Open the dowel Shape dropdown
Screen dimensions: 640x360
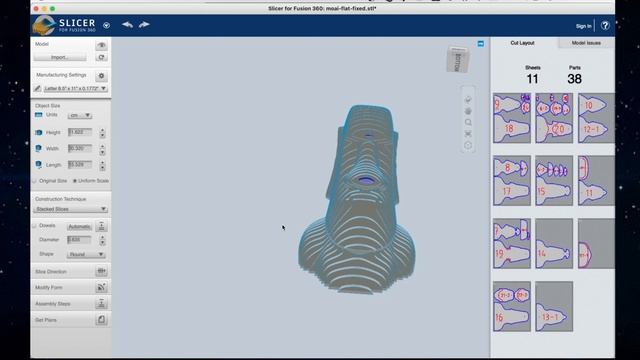click(86, 254)
